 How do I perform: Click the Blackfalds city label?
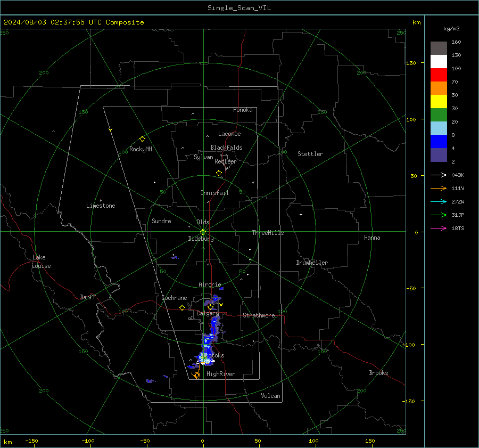point(226,148)
